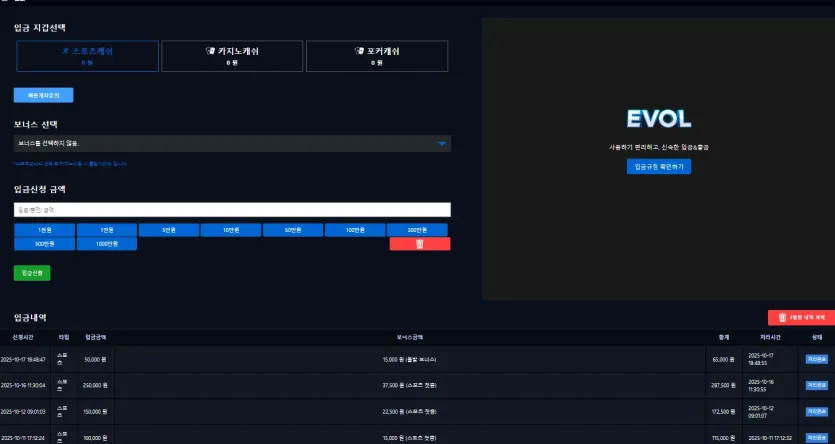Add 1000만원 to the deposit amount
Viewport: 835px width, 444px height.
[107, 244]
